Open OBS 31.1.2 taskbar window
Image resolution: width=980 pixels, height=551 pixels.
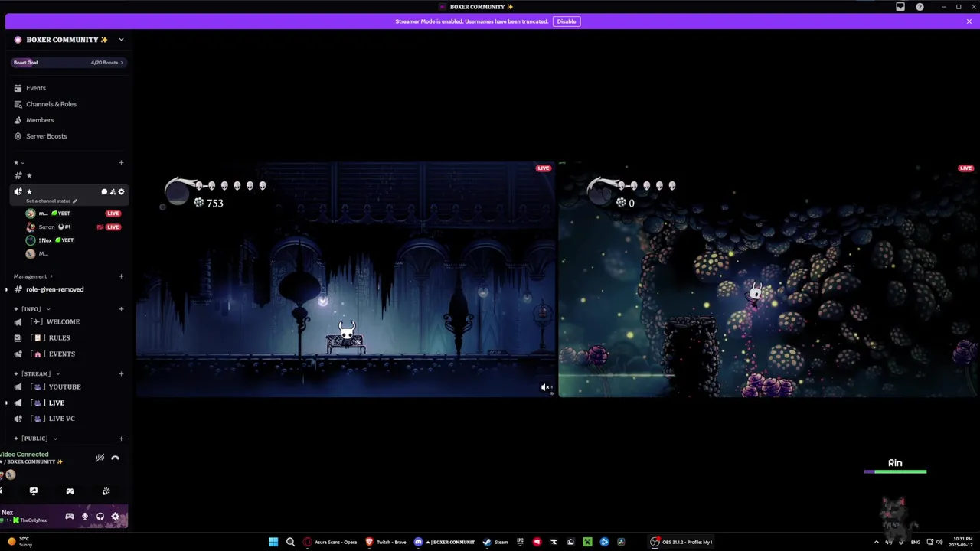pos(681,542)
